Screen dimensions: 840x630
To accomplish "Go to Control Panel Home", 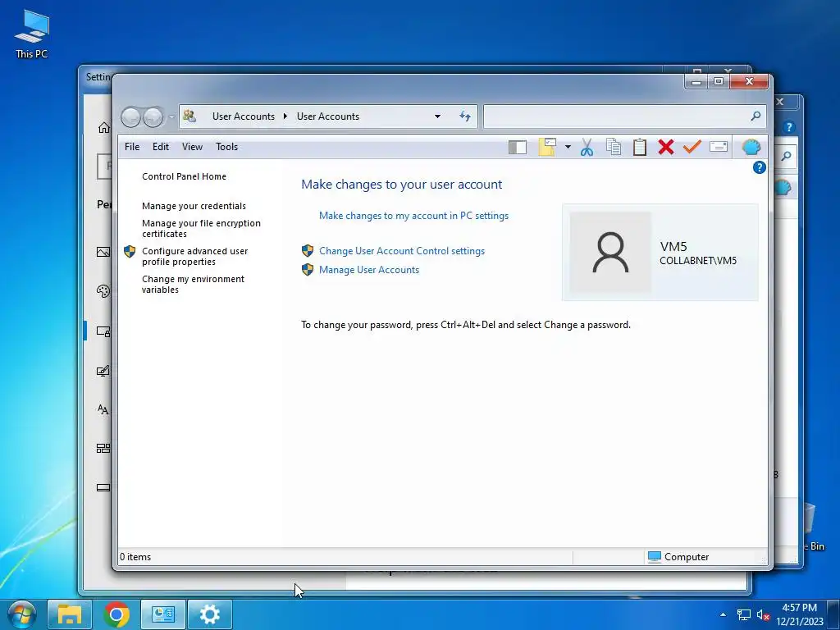I will [184, 176].
